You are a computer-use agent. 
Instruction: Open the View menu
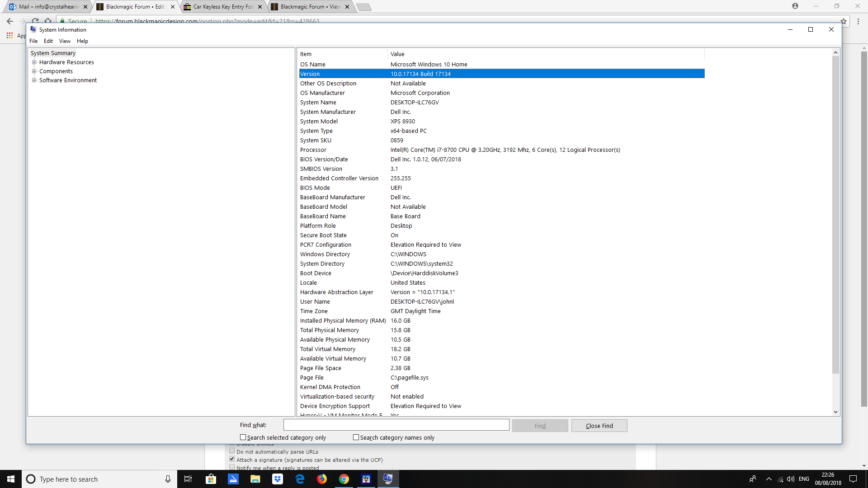pos(65,41)
